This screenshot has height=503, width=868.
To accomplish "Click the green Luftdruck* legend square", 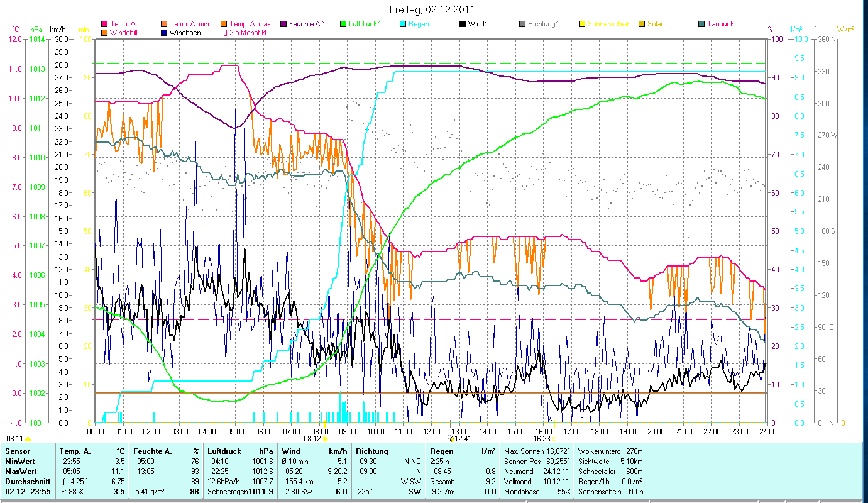I will 343,24.
